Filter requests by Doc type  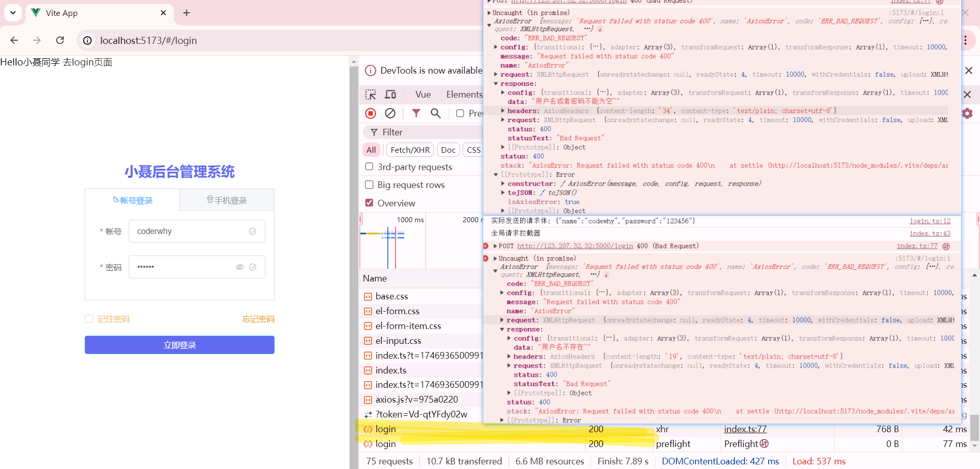[448, 150]
